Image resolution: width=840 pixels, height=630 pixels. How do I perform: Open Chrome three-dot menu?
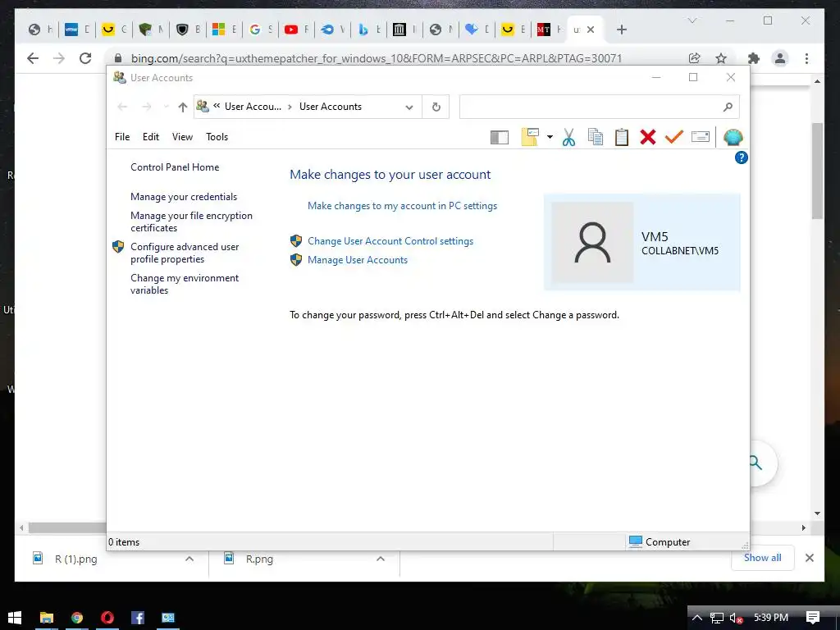click(806, 58)
